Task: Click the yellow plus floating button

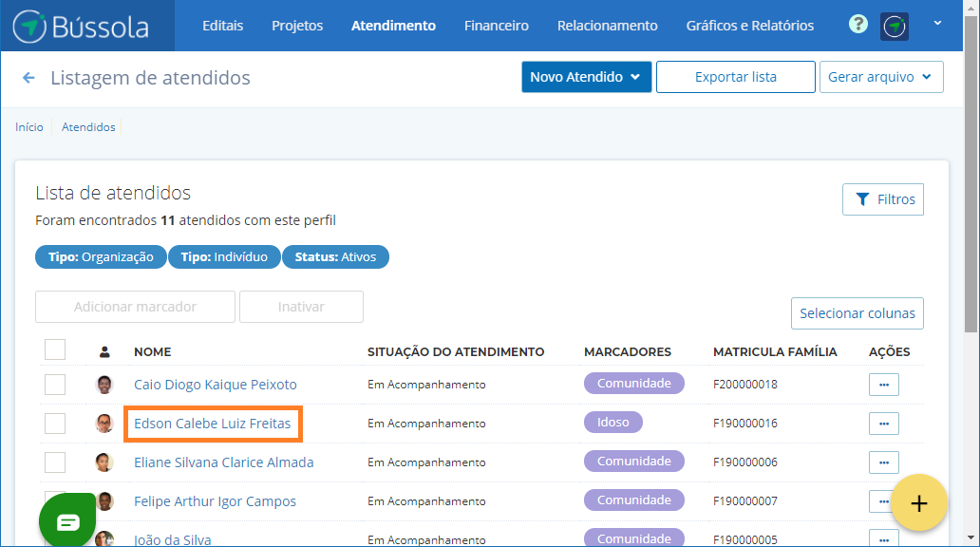Action: [919, 502]
